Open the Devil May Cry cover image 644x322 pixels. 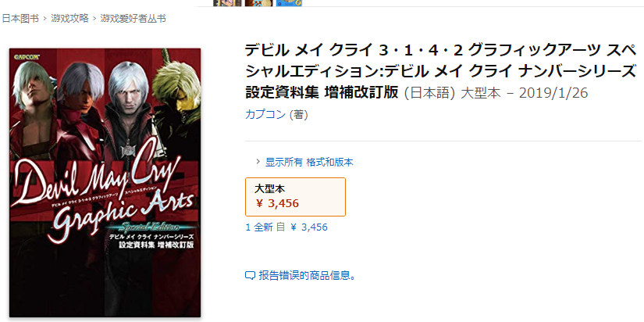point(105,183)
